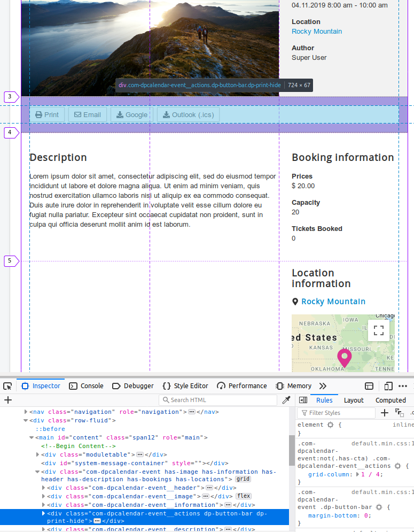The height and width of the screenshot is (532, 414).
Task: Toggle the grid overlay badge
Action: tap(243, 479)
